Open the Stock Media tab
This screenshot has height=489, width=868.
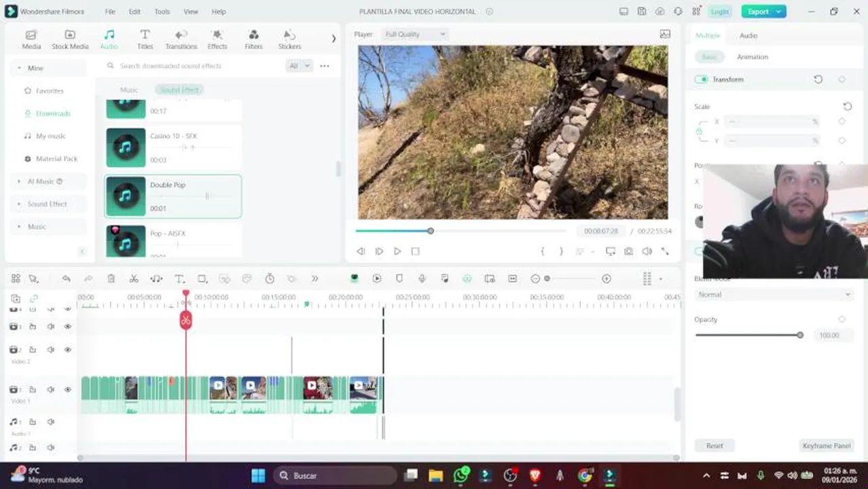pos(70,40)
